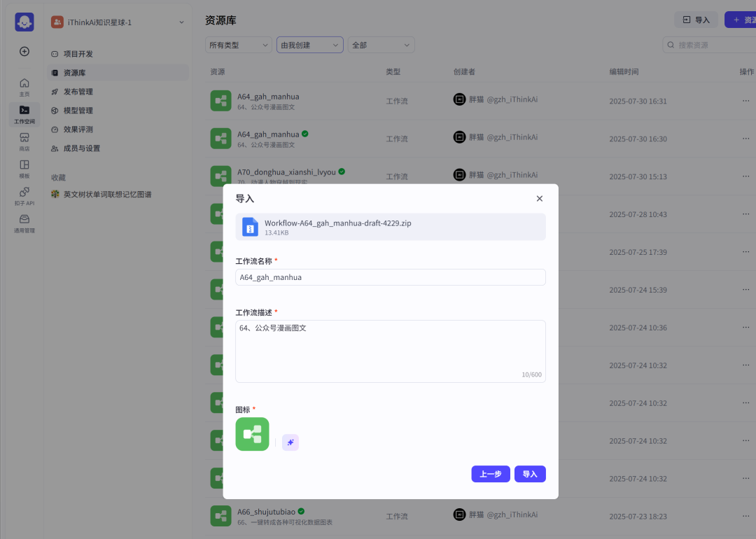Open the 工作空间 workspace icon
The width and height of the screenshot is (756, 539).
click(x=24, y=114)
